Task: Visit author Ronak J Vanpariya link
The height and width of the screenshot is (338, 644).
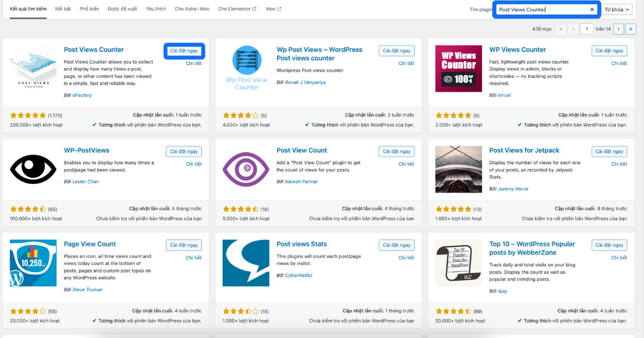Action: point(305,83)
